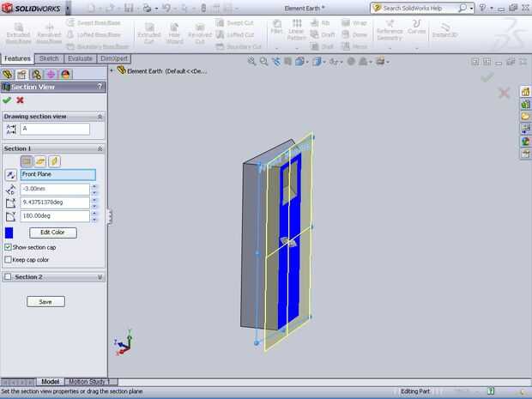532x399 pixels.
Task: Collapse the Section 1 group
Action: (x=100, y=148)
